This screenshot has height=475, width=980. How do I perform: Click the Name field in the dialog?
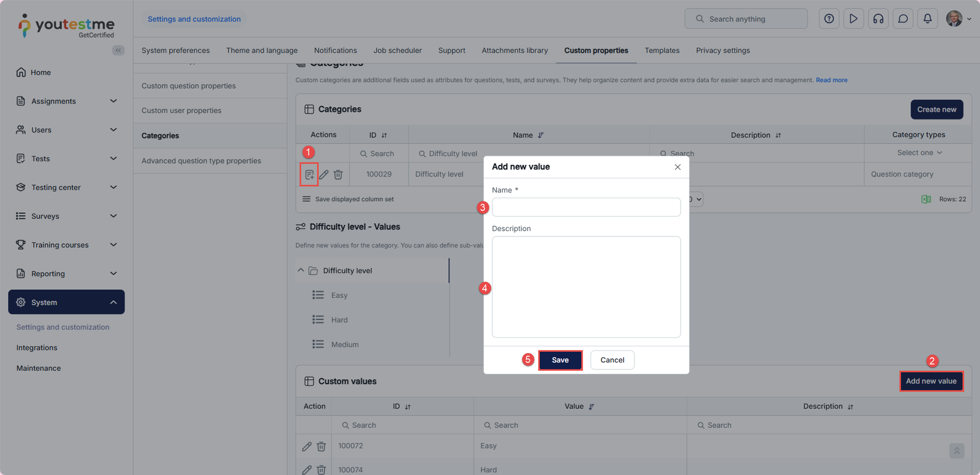[x=586, y=207]
